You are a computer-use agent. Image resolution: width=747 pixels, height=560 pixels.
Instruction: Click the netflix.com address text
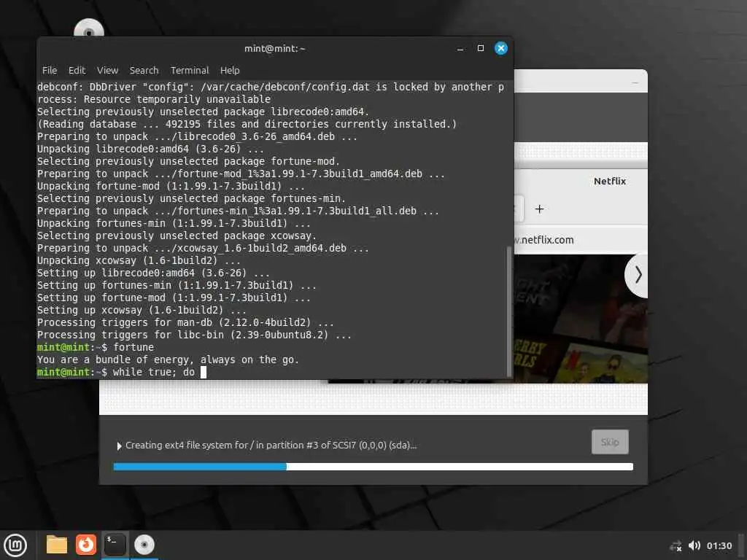(x=544, y=240)
